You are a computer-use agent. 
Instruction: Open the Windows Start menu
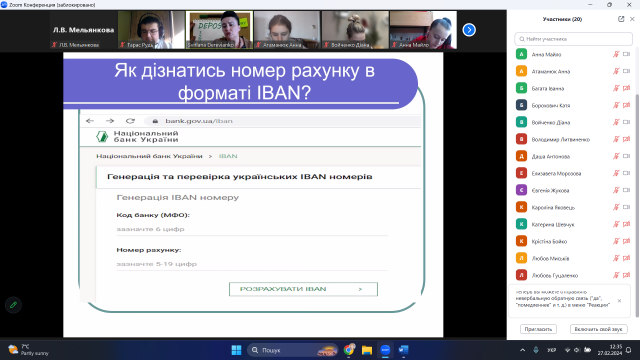pos(236,350)
